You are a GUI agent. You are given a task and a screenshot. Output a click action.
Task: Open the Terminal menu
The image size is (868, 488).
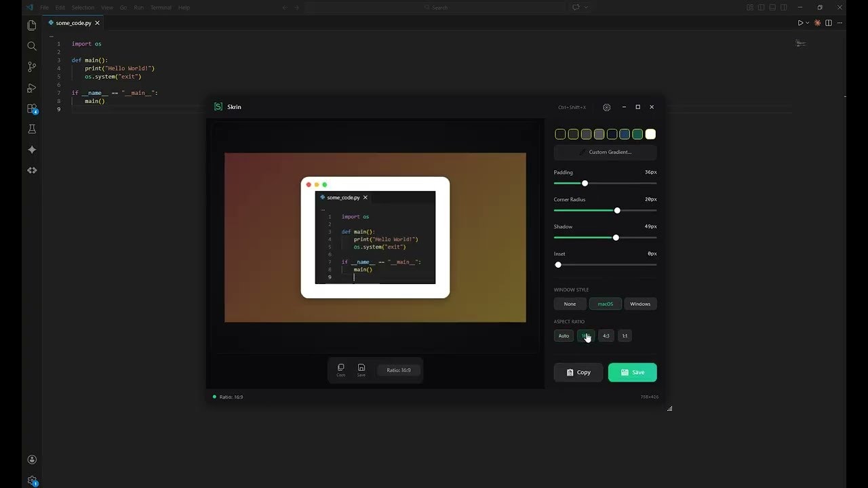pos(161,7)
